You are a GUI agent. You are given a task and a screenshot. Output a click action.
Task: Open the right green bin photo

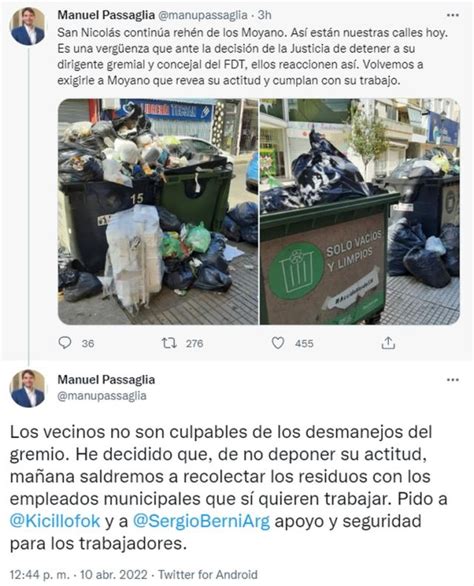click(x=360, y=211)
